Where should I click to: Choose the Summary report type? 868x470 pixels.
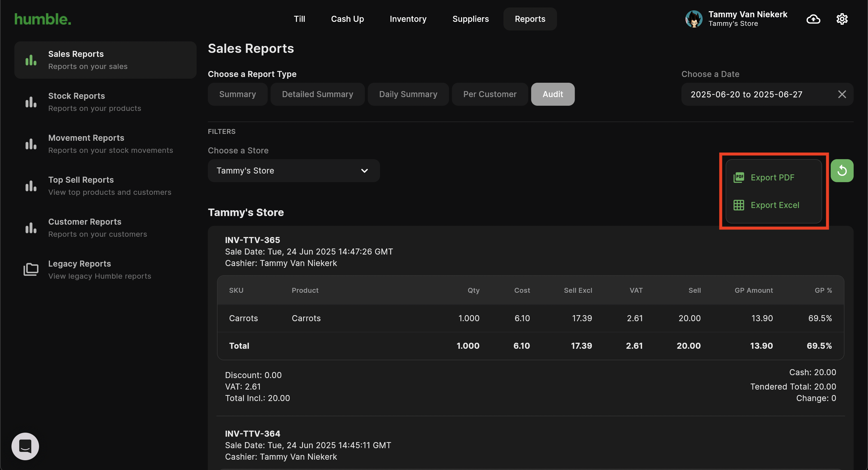pos(238,95)
